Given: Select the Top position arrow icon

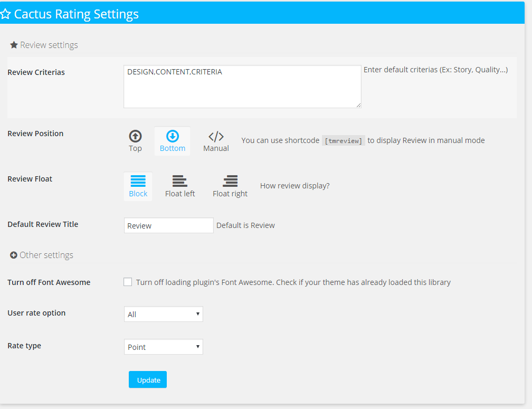Looking at the screenshot, I should pos(135,136).
